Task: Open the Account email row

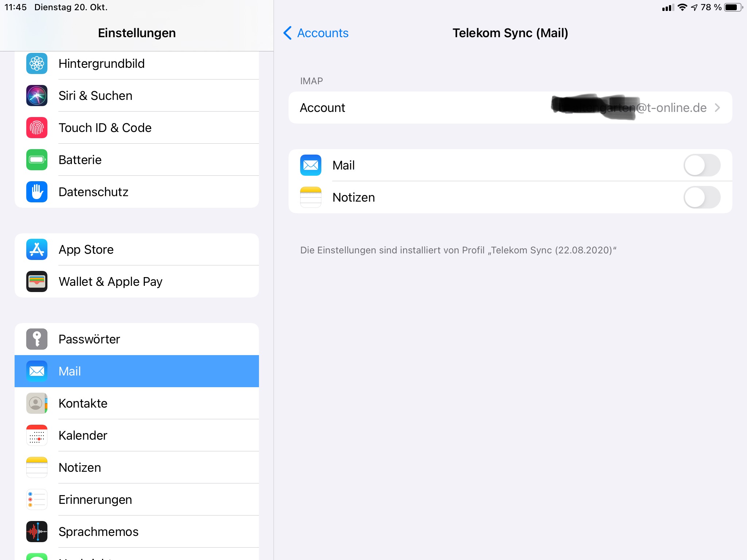Action: point(510,108)
